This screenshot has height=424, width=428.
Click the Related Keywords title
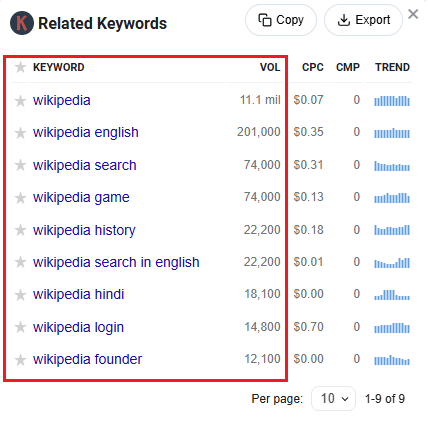point(102,23)
